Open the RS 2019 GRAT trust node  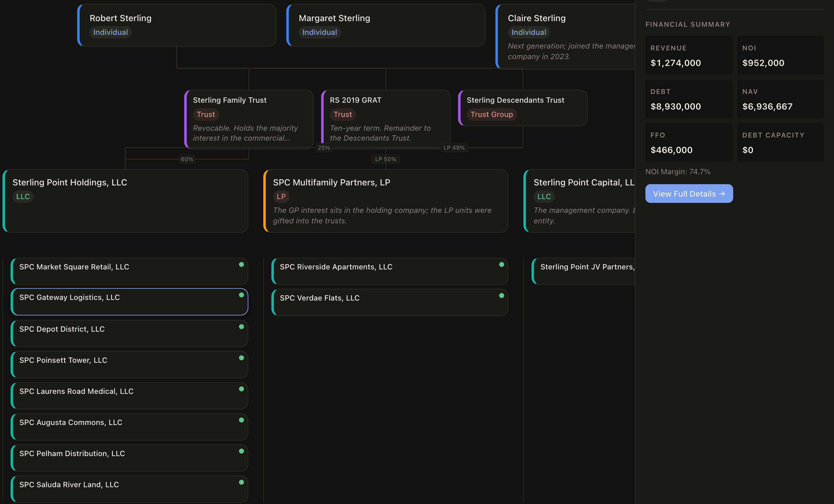386,119
